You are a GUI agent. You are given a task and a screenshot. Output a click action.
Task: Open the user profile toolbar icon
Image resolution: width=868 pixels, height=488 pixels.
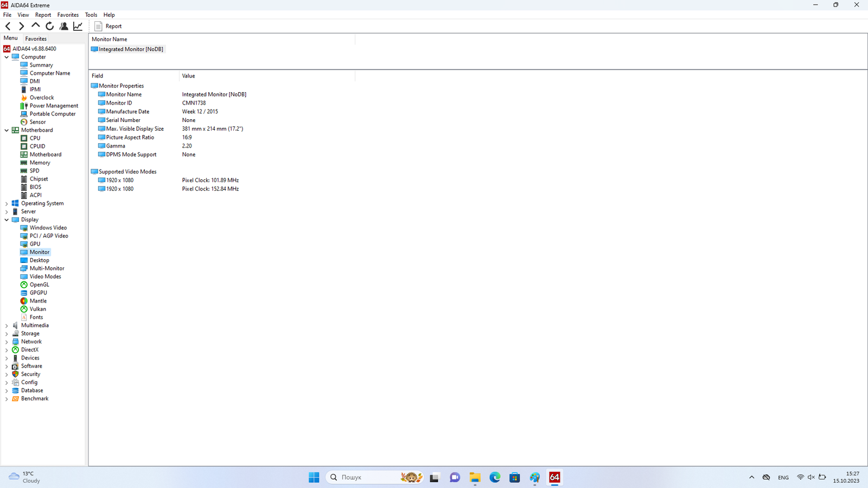pos(63,26)
